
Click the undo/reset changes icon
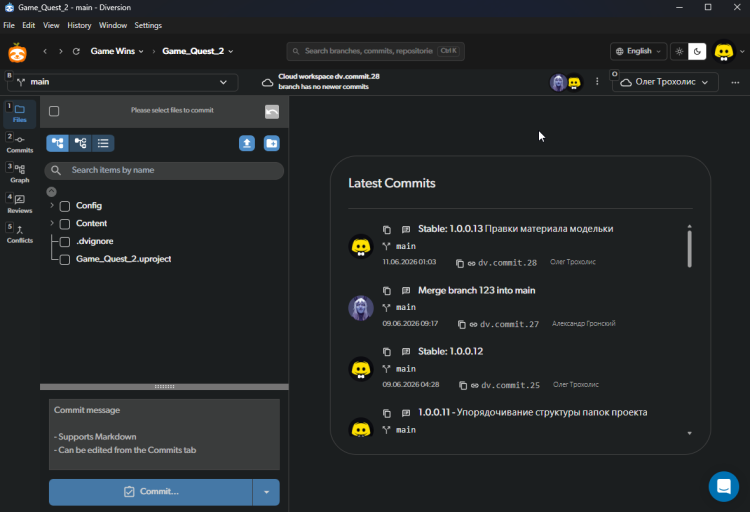pos(272,111)
